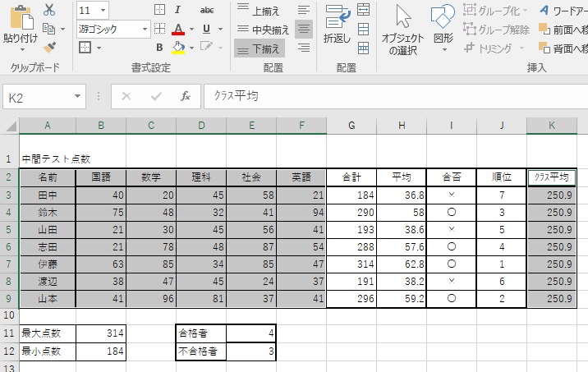Click the select-all corner triangle

click(x=11, y=126)
